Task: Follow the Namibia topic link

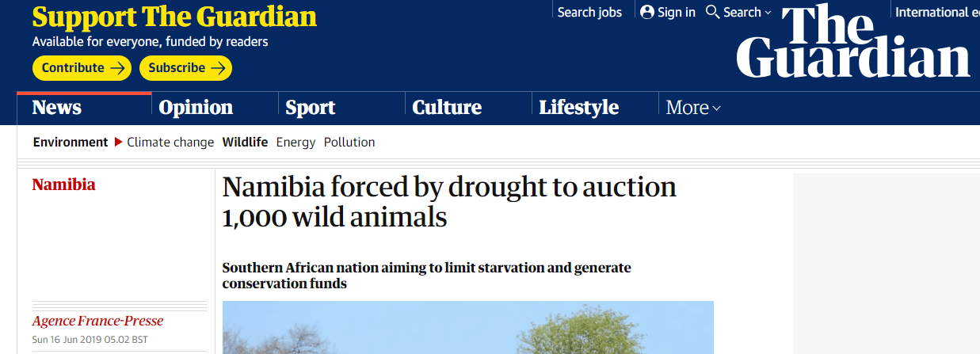Action: [63, 185]
